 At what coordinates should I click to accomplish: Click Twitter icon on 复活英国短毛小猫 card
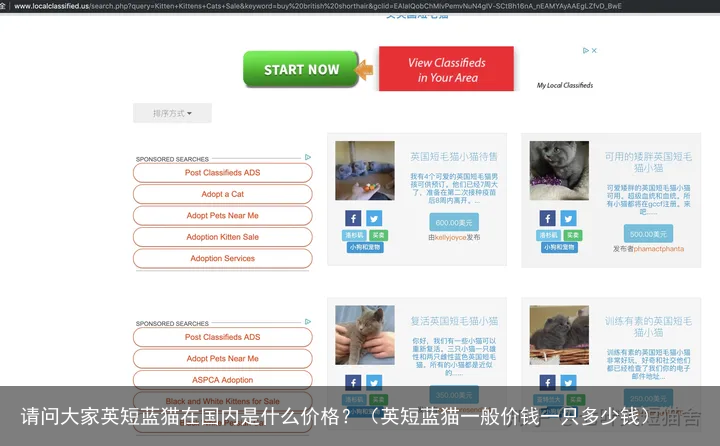point(374,382)
